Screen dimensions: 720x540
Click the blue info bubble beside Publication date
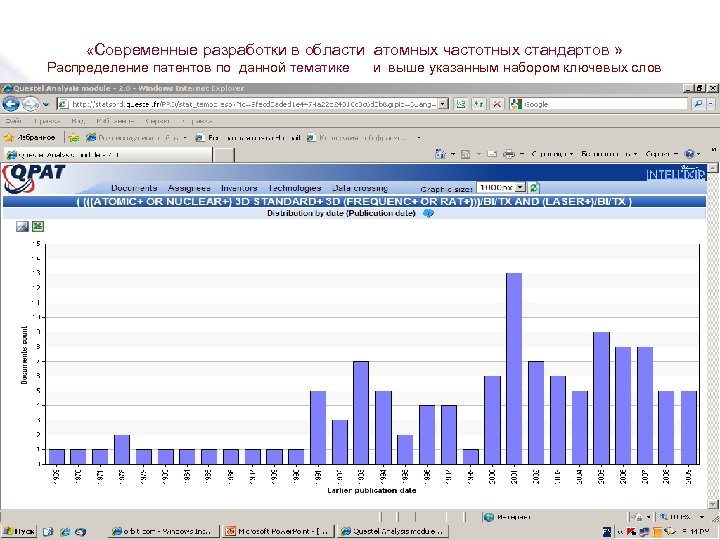click(x=428, y=214)
